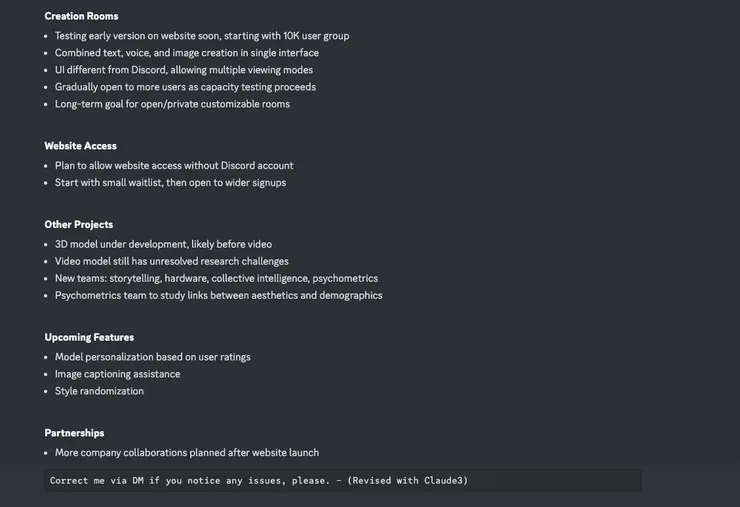Click the Upcoming Features heading
740x507 pixels.
[x=89, y=337]
